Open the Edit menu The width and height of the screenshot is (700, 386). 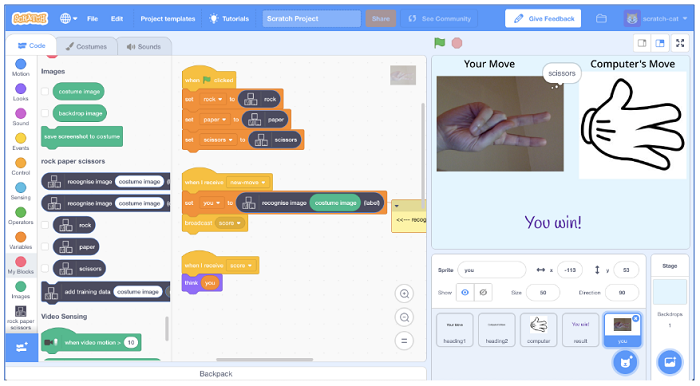(117, 19)
